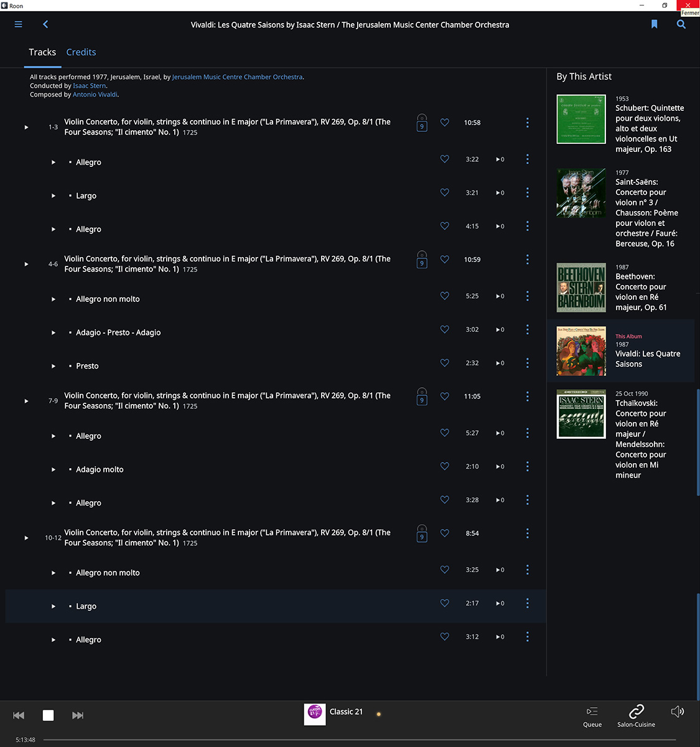Open search with the magnifier icon

pos(681,24)
